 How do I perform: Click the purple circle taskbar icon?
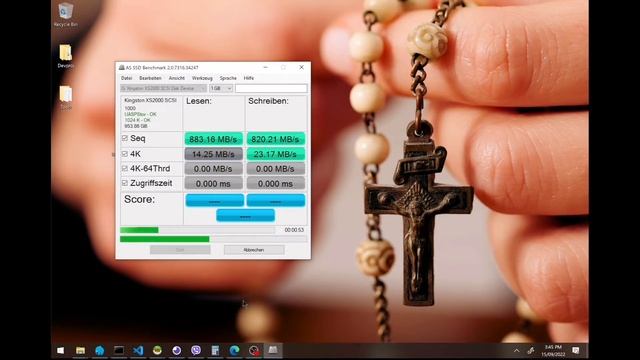point(176,350)
